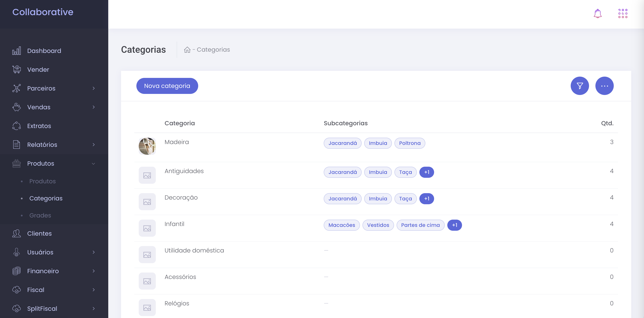Select the Categorias submenu item
The height and width of the screenshot is (318, 644).
point(46,198)
